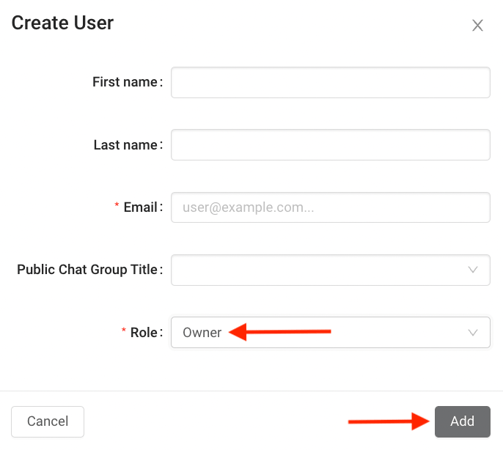The image size is (503, 450).
Task: Open the Role dropdown showing Owner
Action: [x=330, y=332]
